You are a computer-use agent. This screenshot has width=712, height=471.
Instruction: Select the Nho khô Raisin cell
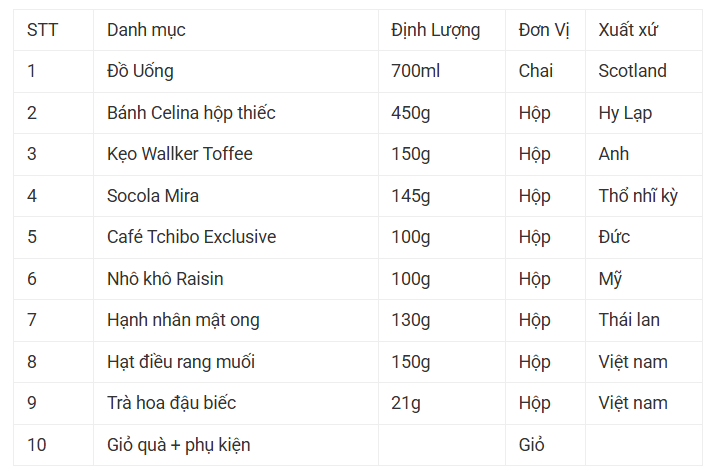click(165, 279)
